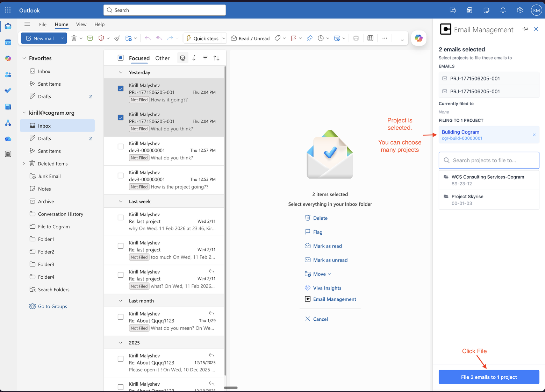Collapse the Yesterday group
Viewport: 545px width, 392px height.
(121, 72)
